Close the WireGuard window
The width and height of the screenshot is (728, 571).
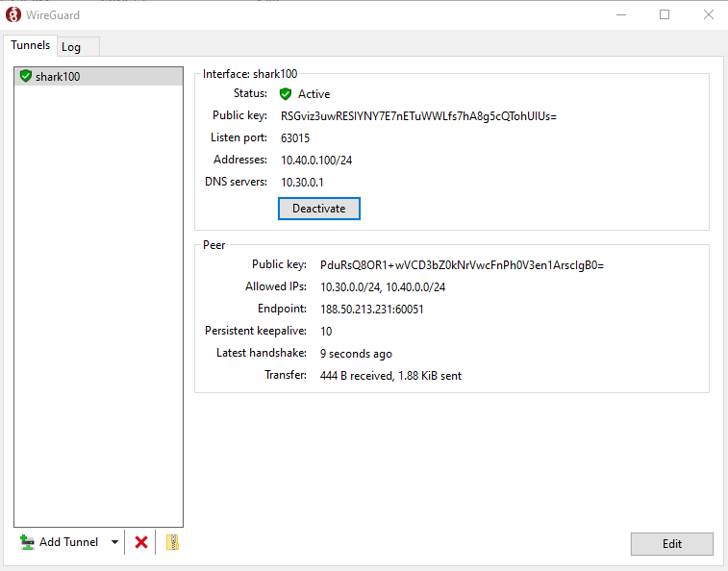pos(709,14)
